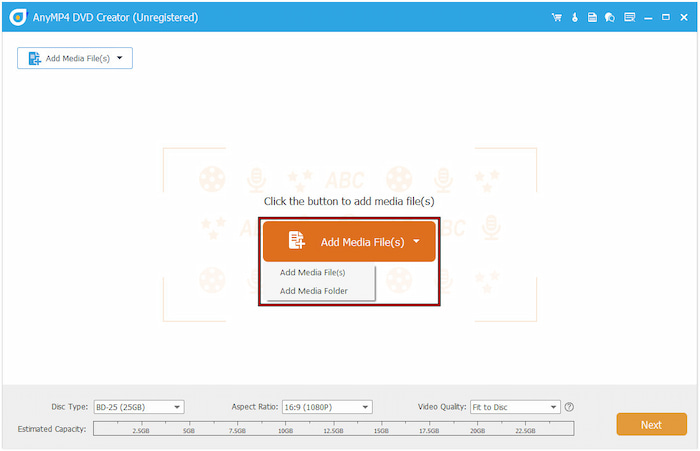Image resolution: width=700 pixels, height=451 pixels.
Task: Minimize the DVD Creator window
Action: [650, 18]
